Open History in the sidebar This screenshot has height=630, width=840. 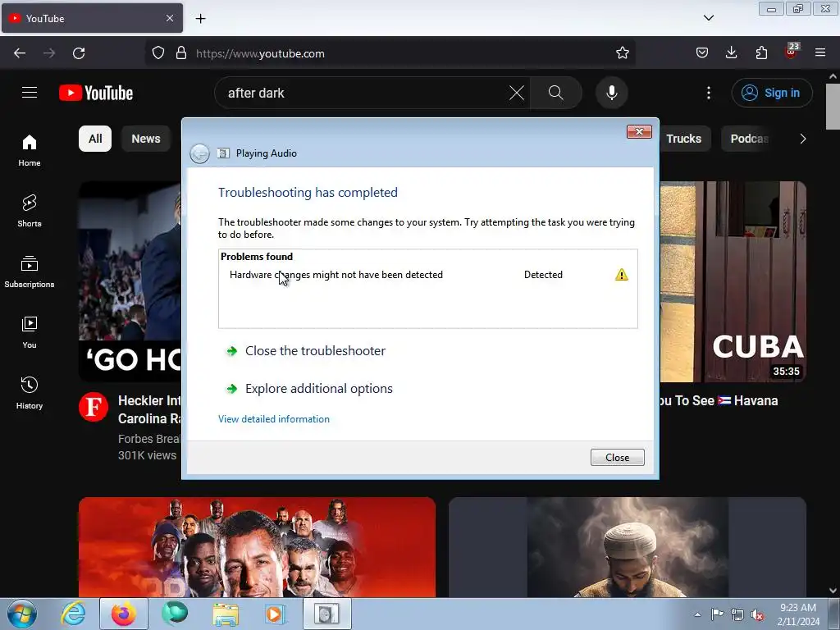point(30,393)
